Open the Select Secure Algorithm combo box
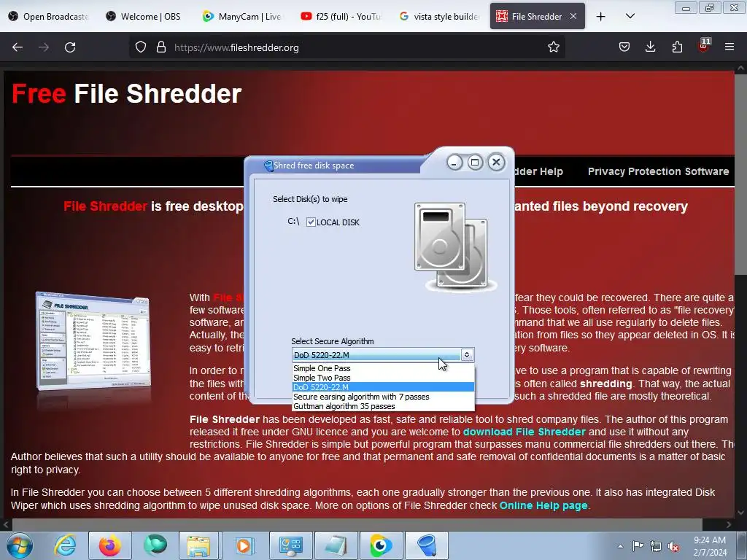The image size is (747, 560). click(383, 355)
